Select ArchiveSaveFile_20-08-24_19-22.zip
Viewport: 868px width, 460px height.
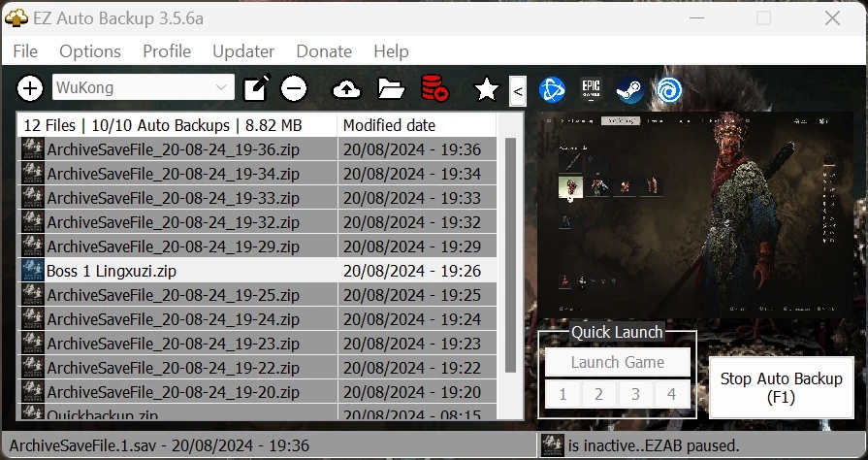[x=257, y=368]
